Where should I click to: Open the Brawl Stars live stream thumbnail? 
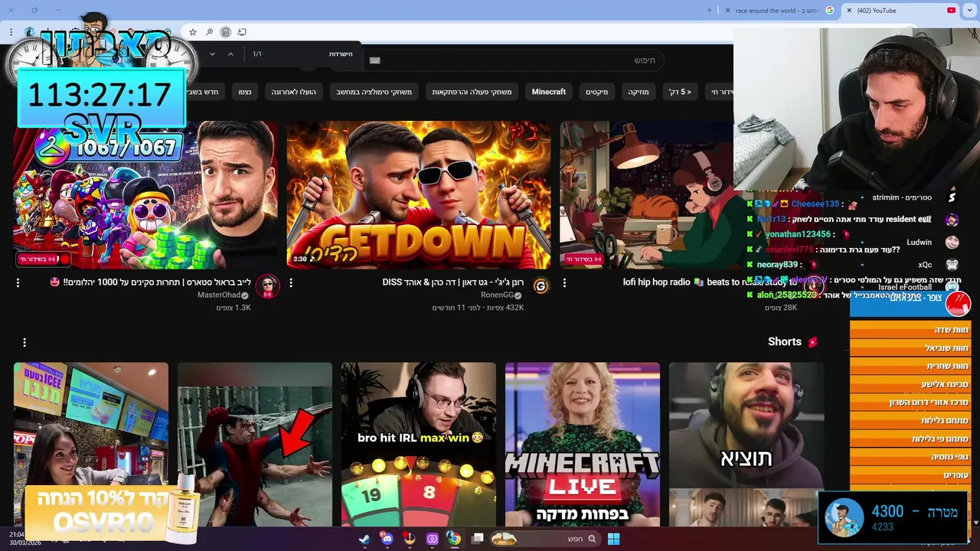point(145,194)
